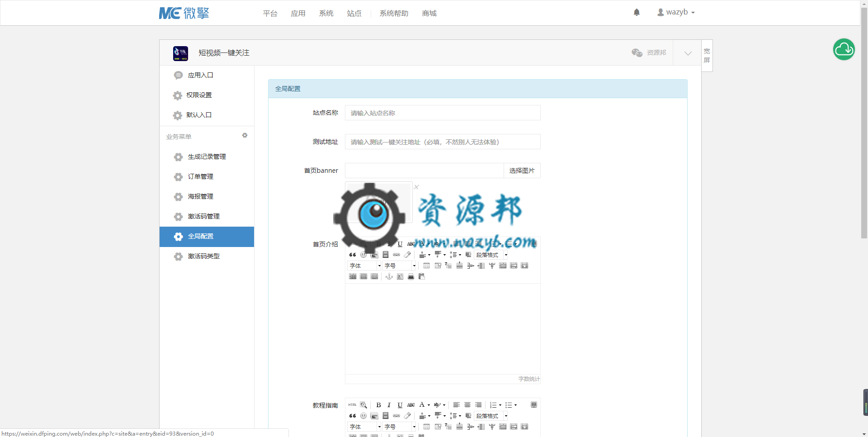The width and height of the screenshot is (868, 437).
Task: Click paste icon in 首页介绍 editor
Action: (x=422, y=276)
